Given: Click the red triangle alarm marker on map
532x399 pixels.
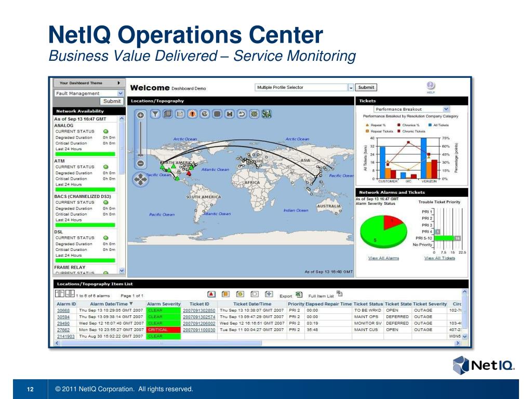Looking at the screenshot, I should (189, 174).
